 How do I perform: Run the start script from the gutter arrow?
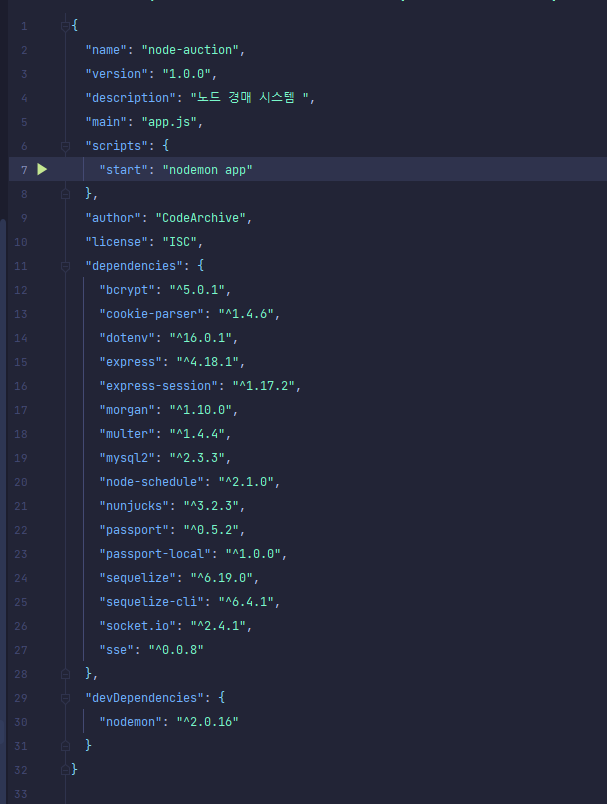pos(42,169)
